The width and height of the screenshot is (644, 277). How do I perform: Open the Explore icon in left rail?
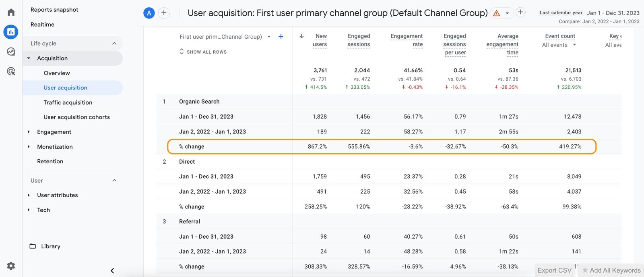pyautogui.click(x=11, y=52)
